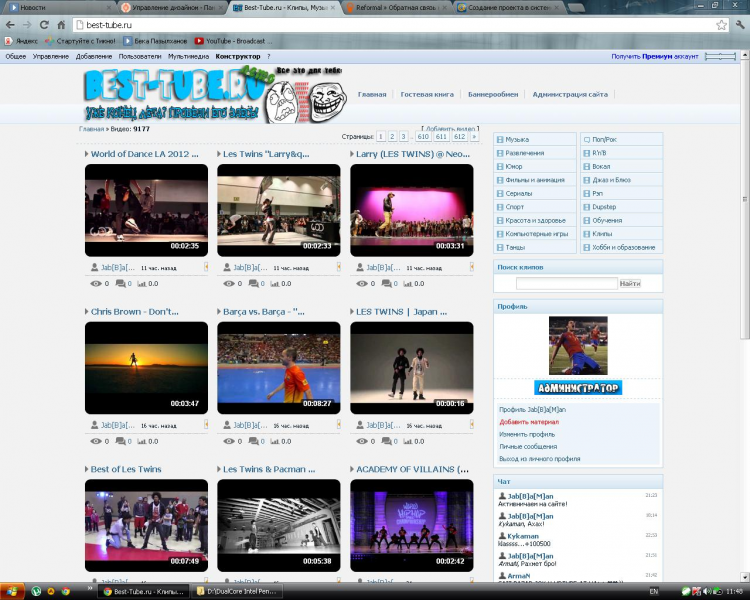Viewport: 750px width, 600px height.
Task: Click the page vertical scrollbar
Action: pos(744,300)
